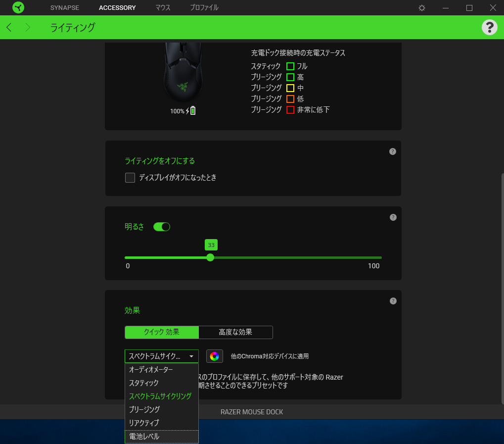The image size is (504, 444).
Task: Choose スタティック from effect list
Action: [x=162, y=383]
